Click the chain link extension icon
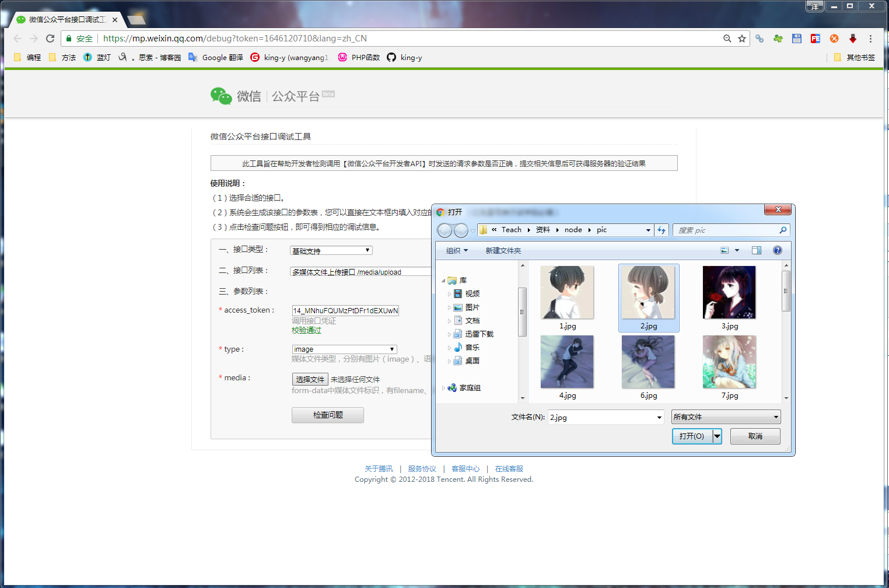 coord(759,38)
